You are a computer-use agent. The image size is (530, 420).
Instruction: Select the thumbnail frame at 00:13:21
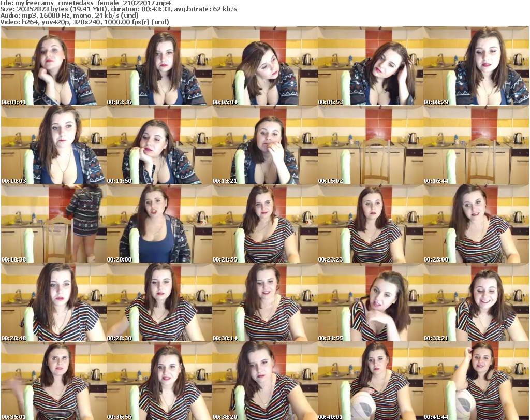coord(265,145)
